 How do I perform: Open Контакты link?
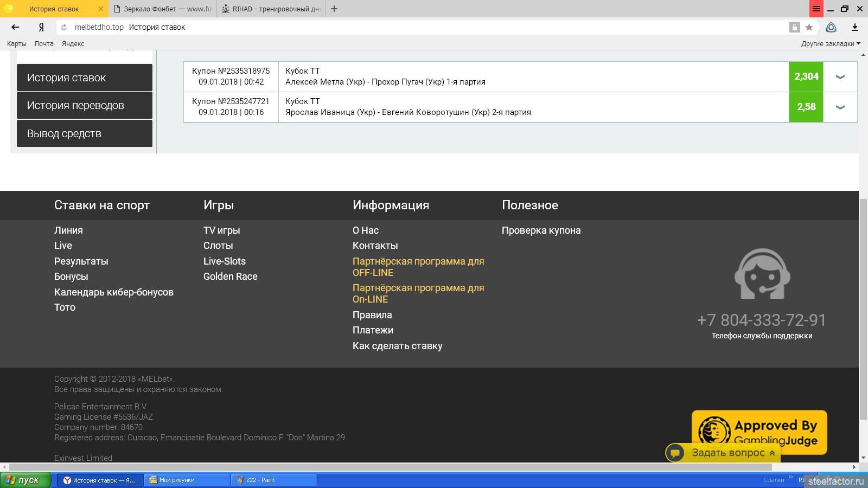pos(375,245)
